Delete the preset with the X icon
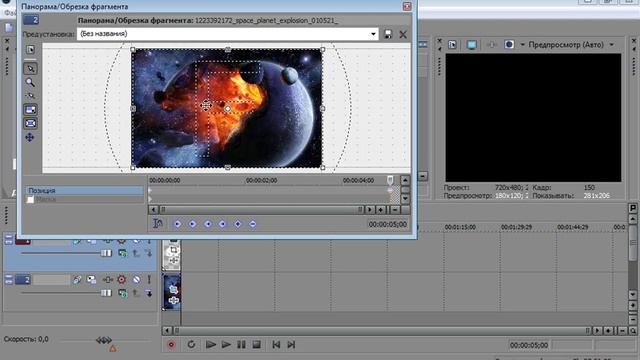640x360 pixels. [403, 34]
